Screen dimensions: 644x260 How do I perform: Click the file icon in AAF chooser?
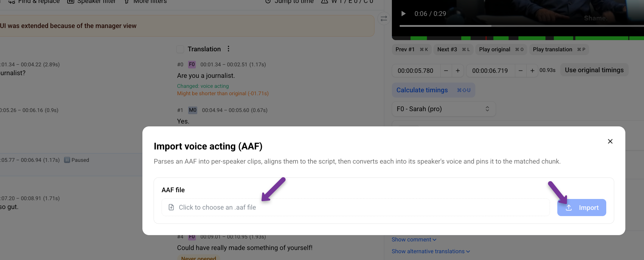pos(171,207)
